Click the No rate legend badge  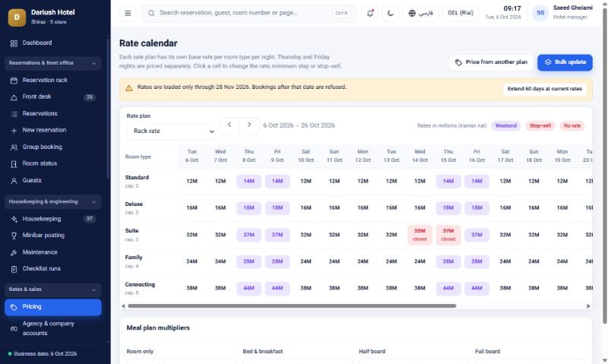point(572,125)
